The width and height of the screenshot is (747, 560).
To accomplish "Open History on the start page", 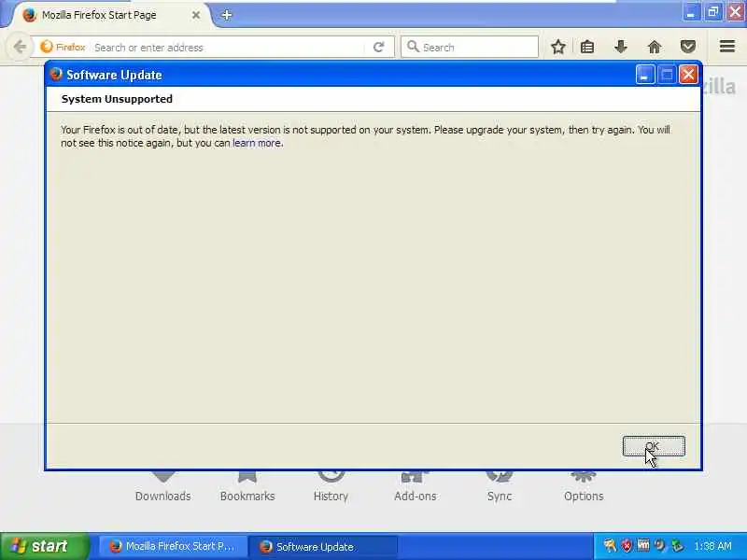I will click(331, 488).
